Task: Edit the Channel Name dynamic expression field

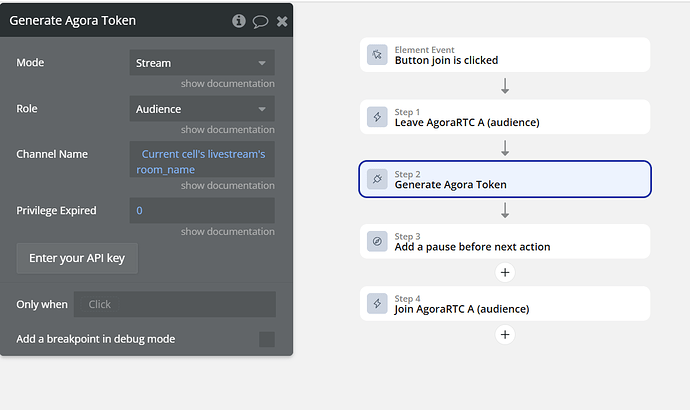Action: click(202, 159)
